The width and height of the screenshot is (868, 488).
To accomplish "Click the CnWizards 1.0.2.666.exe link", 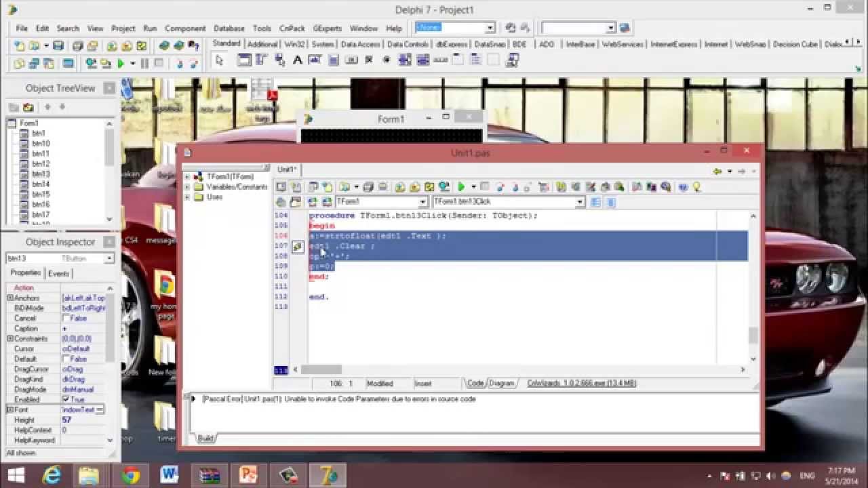I will [581, 383].
